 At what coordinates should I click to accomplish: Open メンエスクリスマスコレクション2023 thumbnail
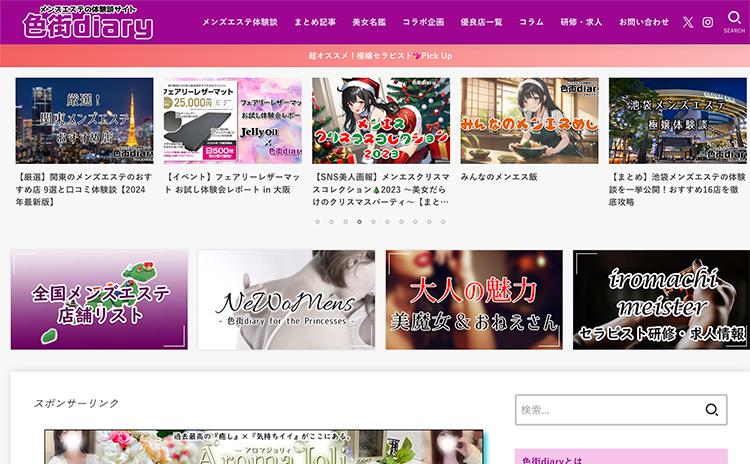381,121
